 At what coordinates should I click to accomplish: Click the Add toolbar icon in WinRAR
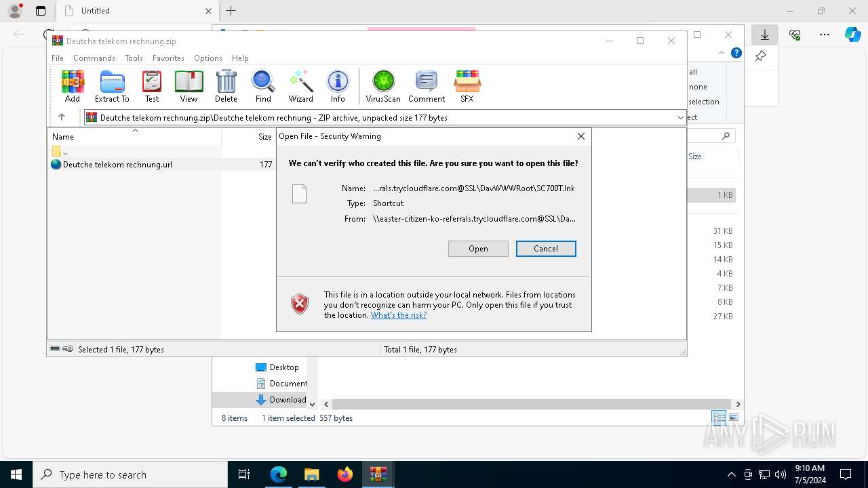[x=73, y=86]
